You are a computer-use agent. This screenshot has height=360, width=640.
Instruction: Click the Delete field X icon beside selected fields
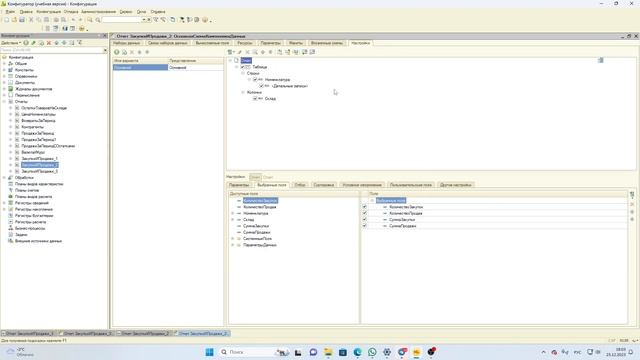click(632, 204)
